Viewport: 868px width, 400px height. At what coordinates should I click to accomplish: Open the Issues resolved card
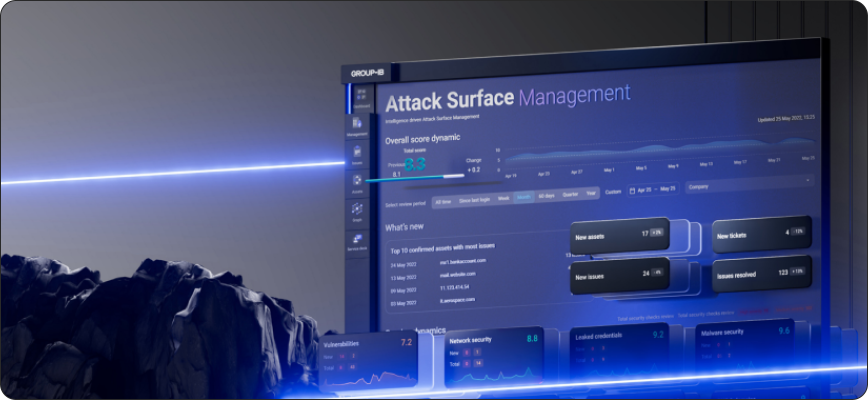(761, 273)
